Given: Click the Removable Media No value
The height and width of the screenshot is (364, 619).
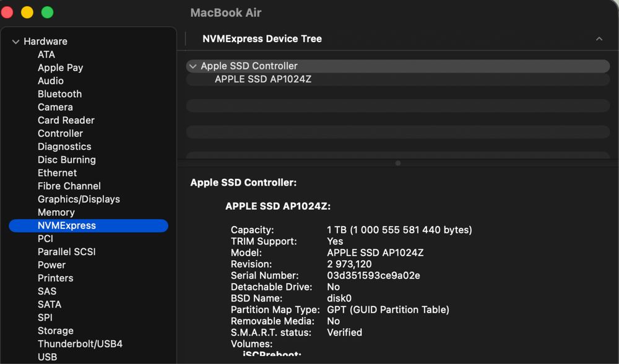Looking at the screenshot, I should point(333,321).
